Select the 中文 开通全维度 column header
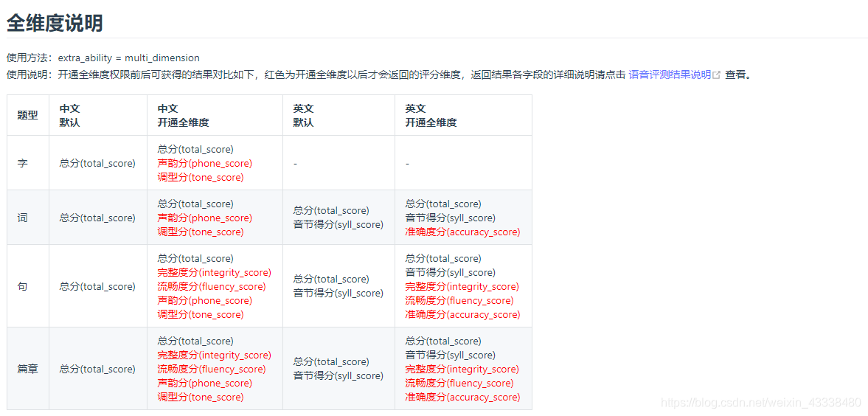Viewport: 868px width, 416px height. pos(215,115)
